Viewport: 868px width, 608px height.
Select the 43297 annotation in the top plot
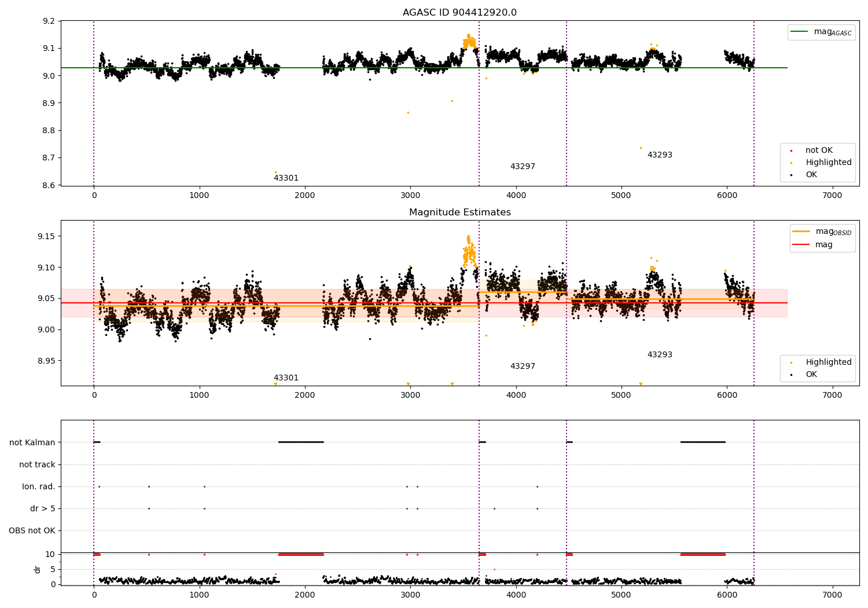(523, 167)
